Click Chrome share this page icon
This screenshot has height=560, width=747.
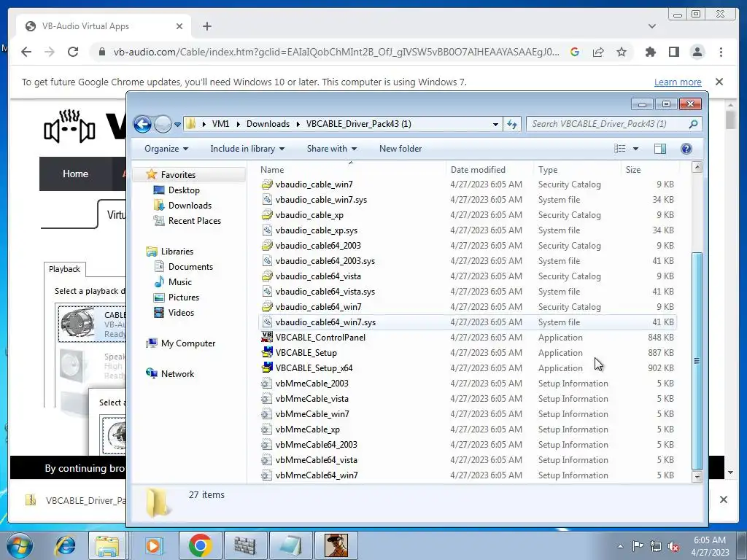[x=598, y=52]
